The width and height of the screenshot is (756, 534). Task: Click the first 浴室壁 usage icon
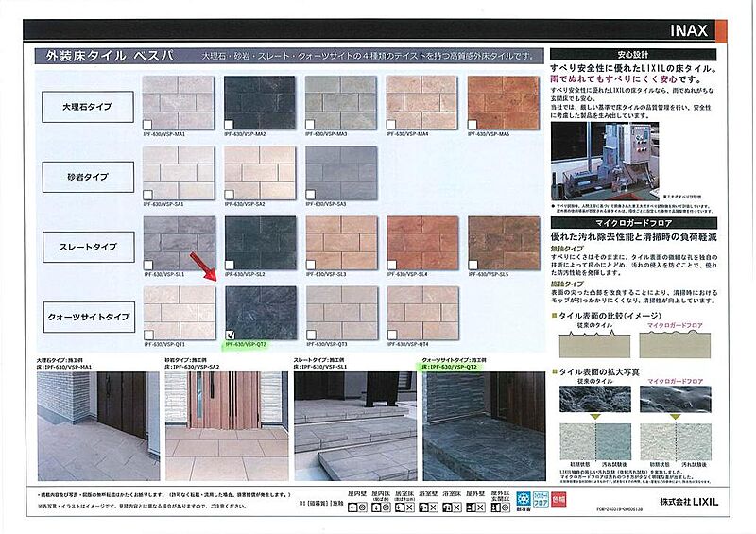coord(428,507)
